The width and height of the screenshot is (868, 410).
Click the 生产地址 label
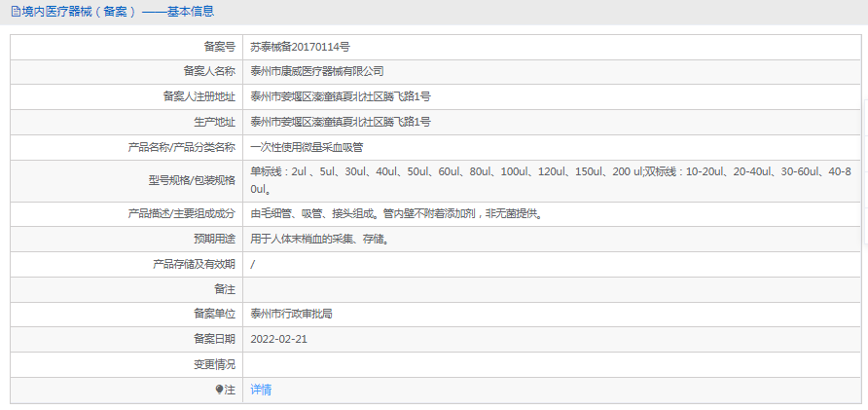(215, 122)
